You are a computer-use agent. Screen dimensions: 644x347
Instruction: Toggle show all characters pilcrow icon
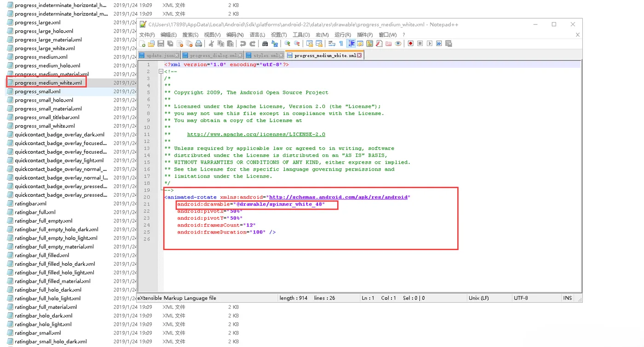coord(341,44)
